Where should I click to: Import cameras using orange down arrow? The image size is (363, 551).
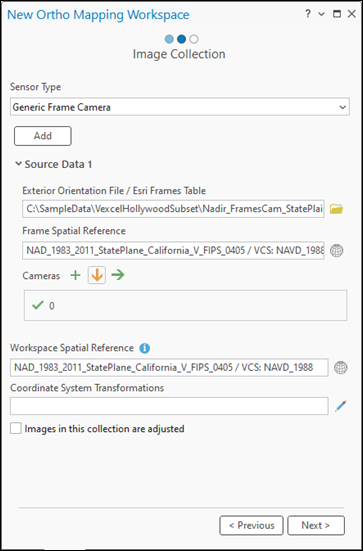[97, 276]
